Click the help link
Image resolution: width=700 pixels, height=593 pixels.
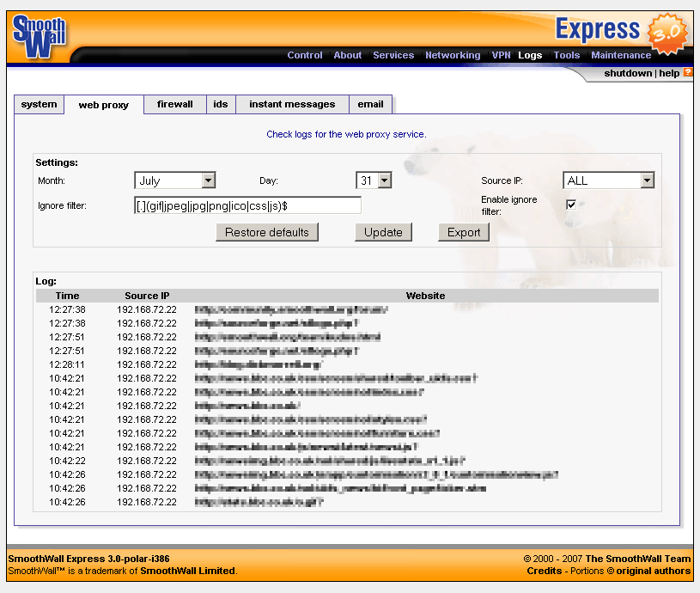coord(669,73)
